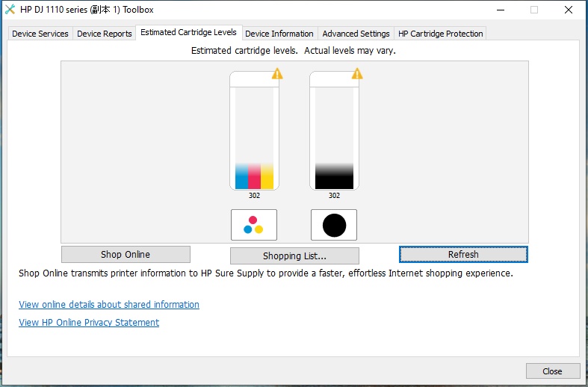588x387 pixels.
Task: Select the black cartridge circle icon
Action: (334, 225)
